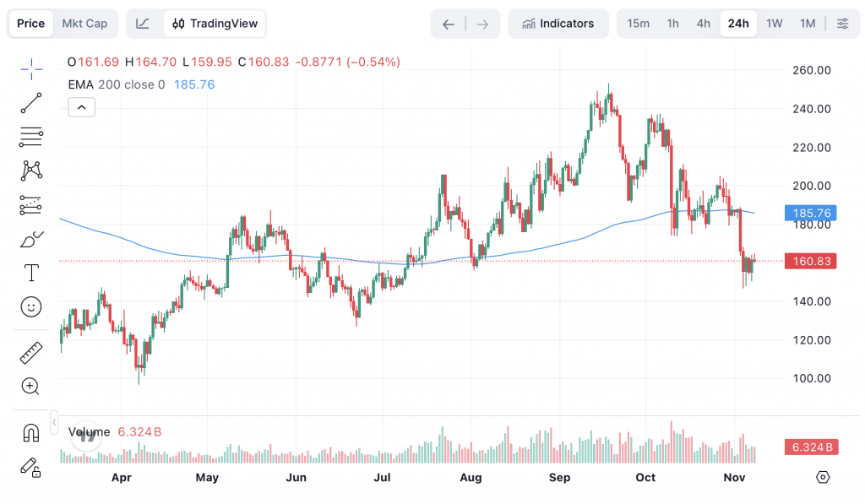
Task: Switch to simple line chart view
Action: 143,24
